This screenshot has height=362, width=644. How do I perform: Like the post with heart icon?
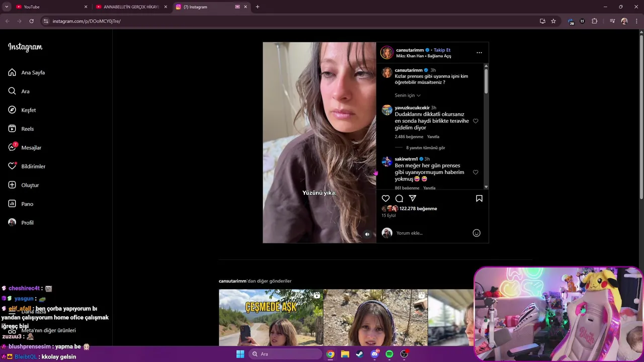tap(386, 199)
